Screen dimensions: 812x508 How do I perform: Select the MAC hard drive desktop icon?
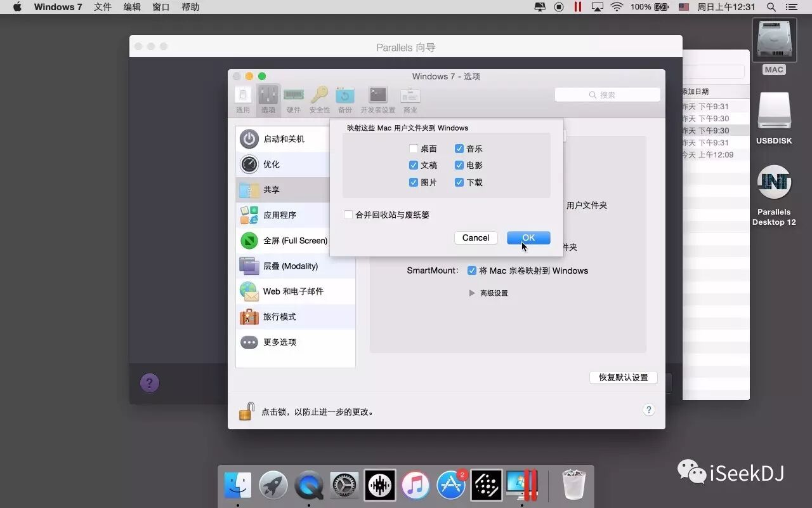774,46
